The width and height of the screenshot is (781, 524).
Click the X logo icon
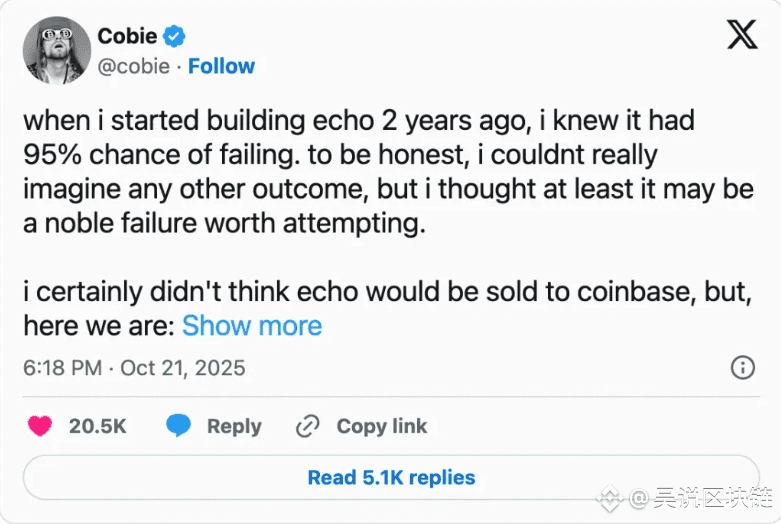point(742,37)
